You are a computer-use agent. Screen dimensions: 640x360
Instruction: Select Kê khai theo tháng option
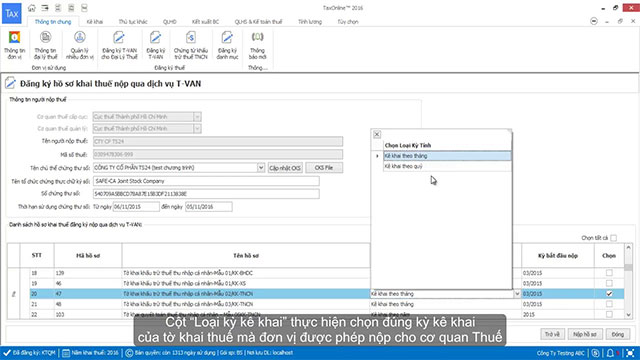tap(447, 156)
